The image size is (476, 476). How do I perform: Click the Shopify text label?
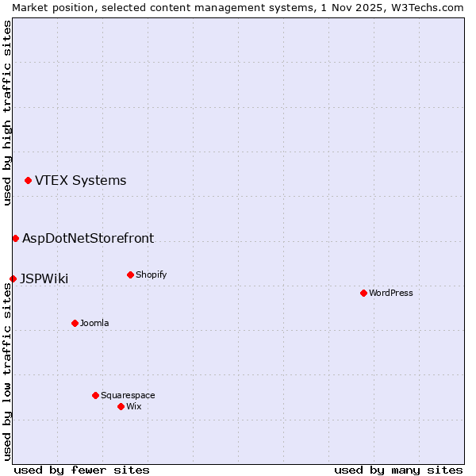click(x=151, y=275)
